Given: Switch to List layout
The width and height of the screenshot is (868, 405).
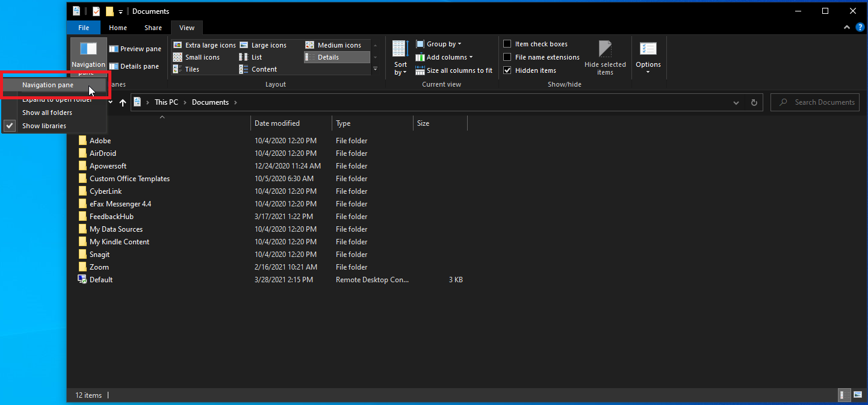Looking at the screenshot, I should coord(250,57).
